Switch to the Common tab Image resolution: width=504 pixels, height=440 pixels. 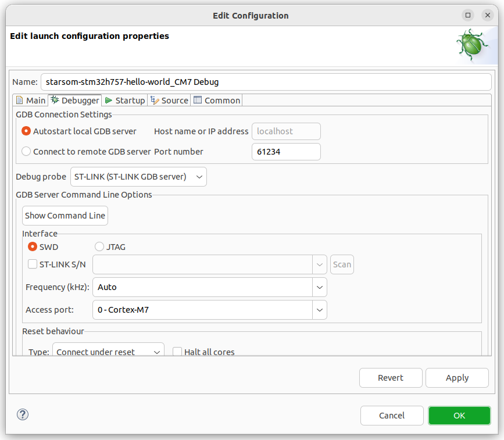point(216,101)
